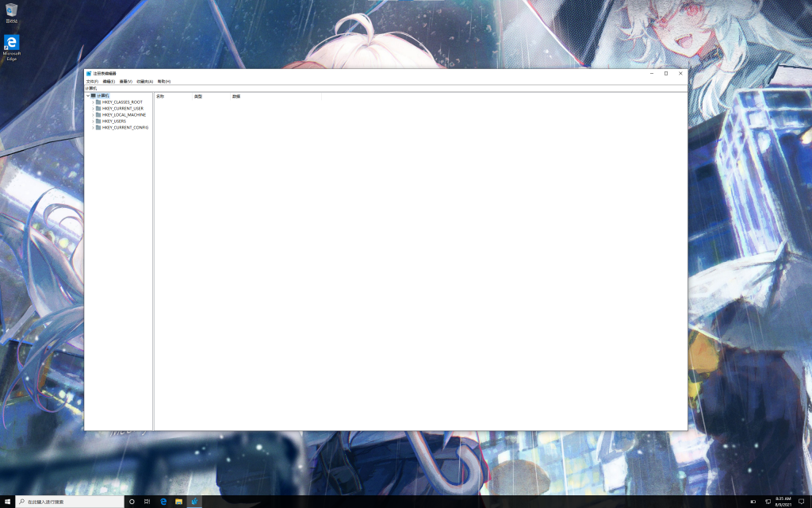Click the taskbar search box
The width and height of the screenshot is (812, 508).
point(70,502)
